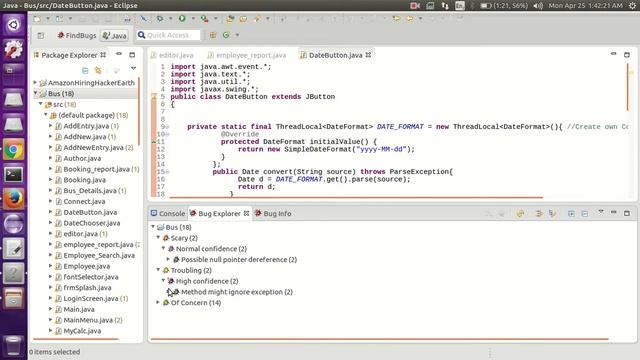This screenshot has height=360, width=640.
Task: Open Bug Explorer view menu triangle
Action: point(601,212)
